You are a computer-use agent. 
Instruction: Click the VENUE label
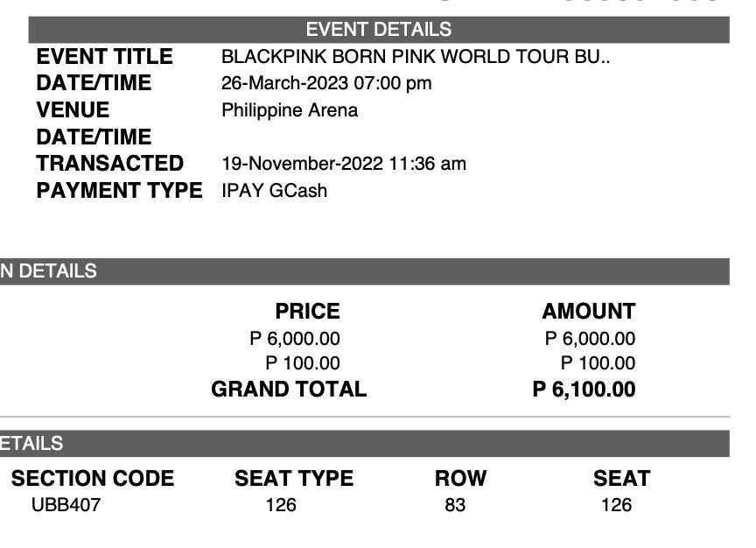(73, 110)
